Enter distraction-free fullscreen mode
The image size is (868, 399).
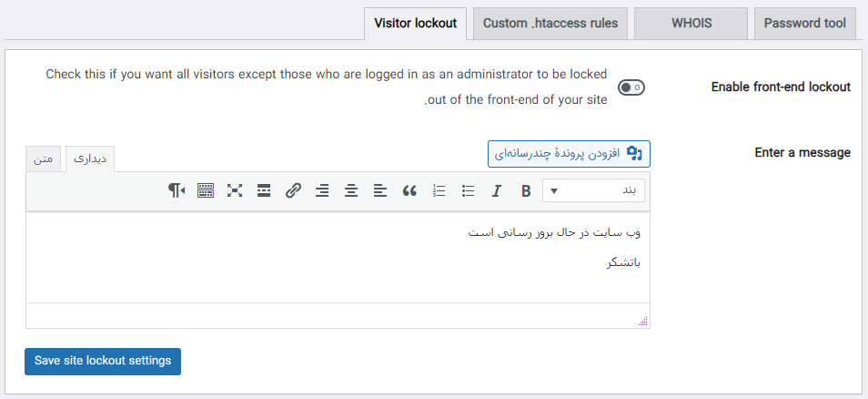click(235, 190)
